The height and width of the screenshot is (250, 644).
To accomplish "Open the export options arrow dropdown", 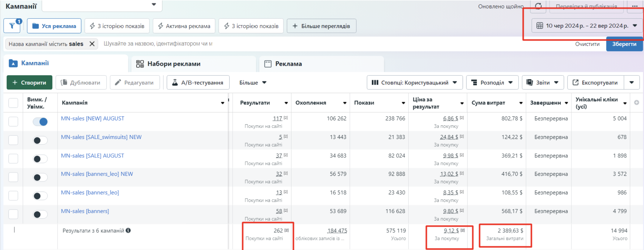I will 631,82.
